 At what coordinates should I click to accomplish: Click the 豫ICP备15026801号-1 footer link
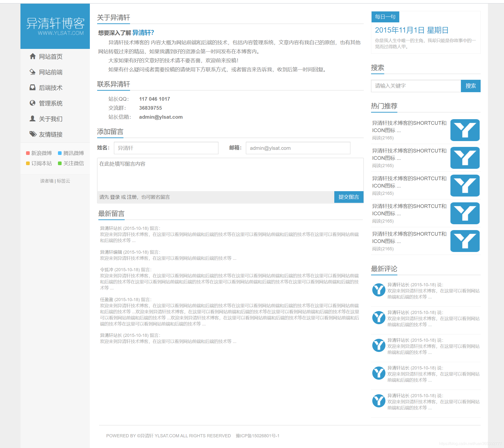pyautogui.click(x=257, y=436)
